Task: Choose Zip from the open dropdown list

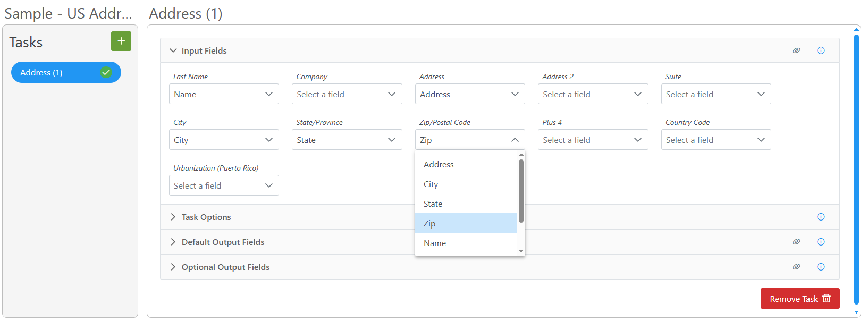Action: (x=466, y=223)
